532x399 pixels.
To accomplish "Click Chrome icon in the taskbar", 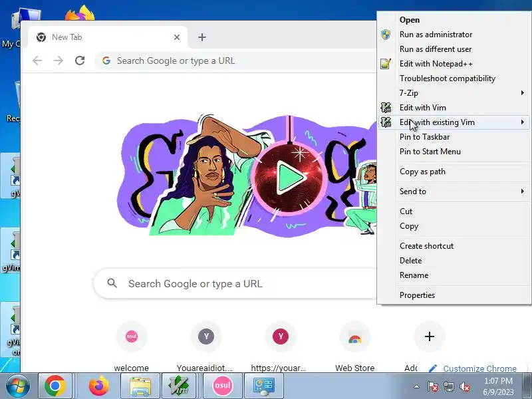I will [55, 386].
